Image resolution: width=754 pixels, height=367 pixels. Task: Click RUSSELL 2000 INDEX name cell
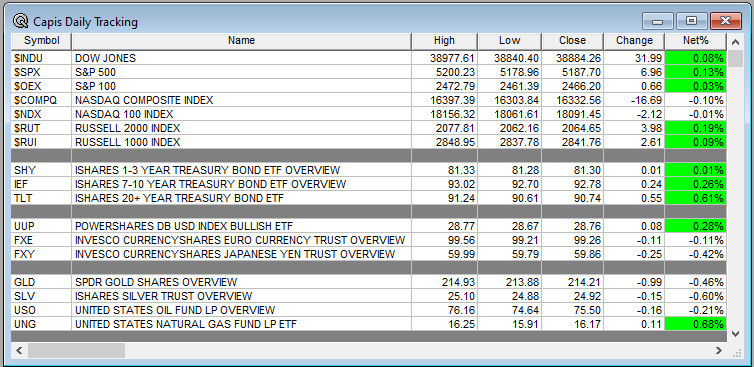click(x=241, y=128)
